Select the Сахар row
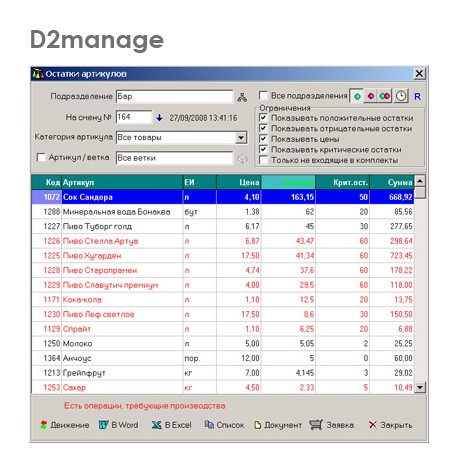The height and width of the screenshot is (458, 458). pos(223,387)
